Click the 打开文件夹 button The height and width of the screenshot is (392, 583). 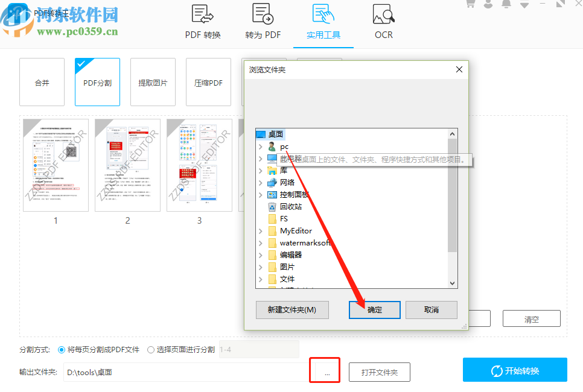pyautogui.click(x=379, y=372)
